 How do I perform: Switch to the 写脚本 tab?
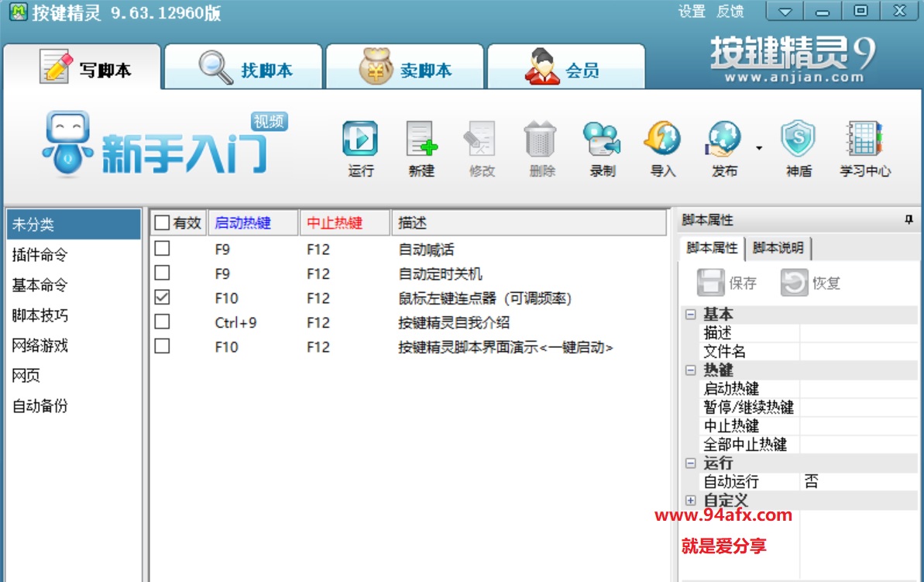82,67
